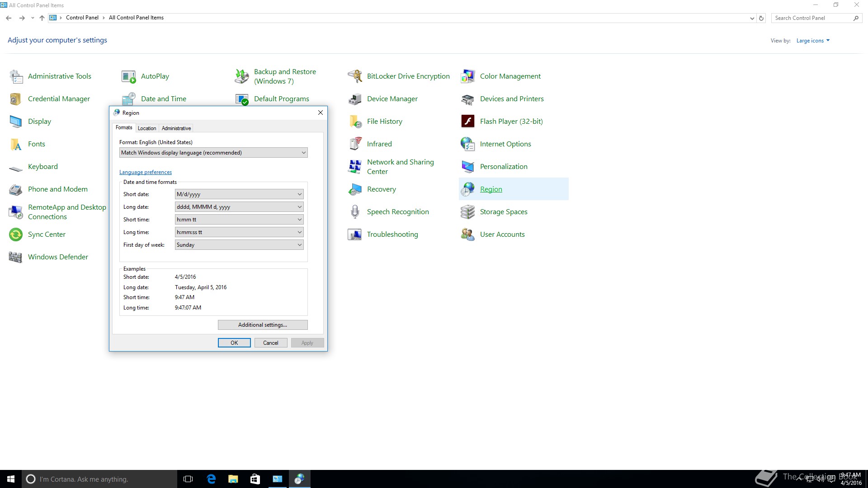Open the Format language dropdown
Screen dimensions: 868x488
[213, 153]
